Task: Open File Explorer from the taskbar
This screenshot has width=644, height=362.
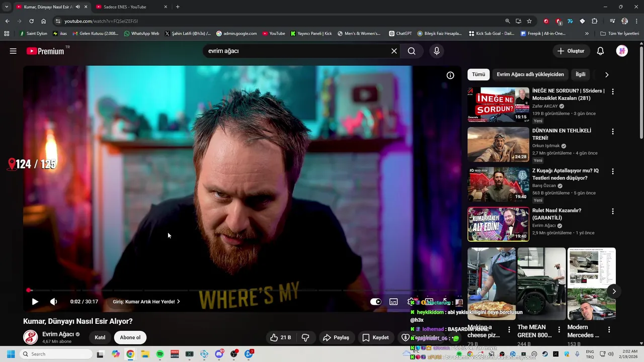Action: coord(145,354)
